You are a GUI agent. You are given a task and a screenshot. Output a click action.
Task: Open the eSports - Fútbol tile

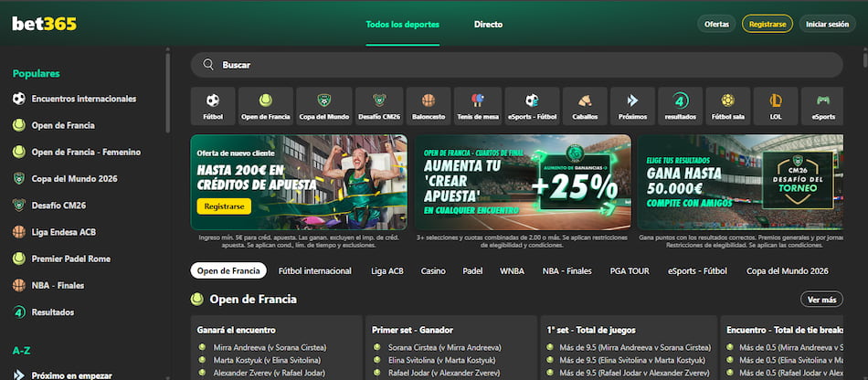pos(532,106)
